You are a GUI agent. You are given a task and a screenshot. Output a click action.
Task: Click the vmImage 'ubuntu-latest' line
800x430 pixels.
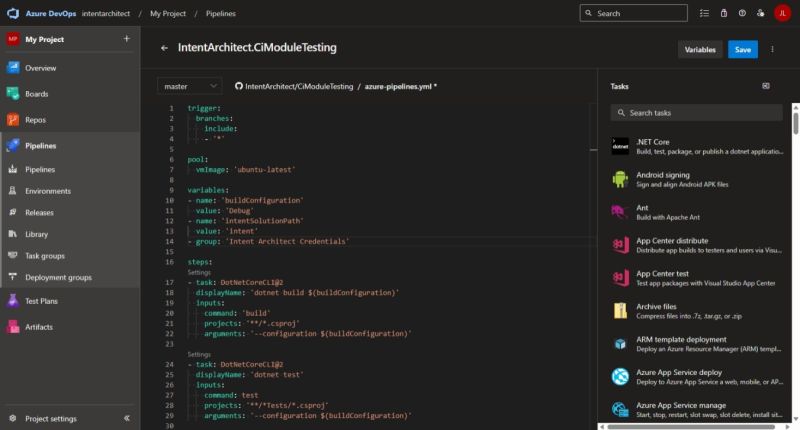point(245,169)
